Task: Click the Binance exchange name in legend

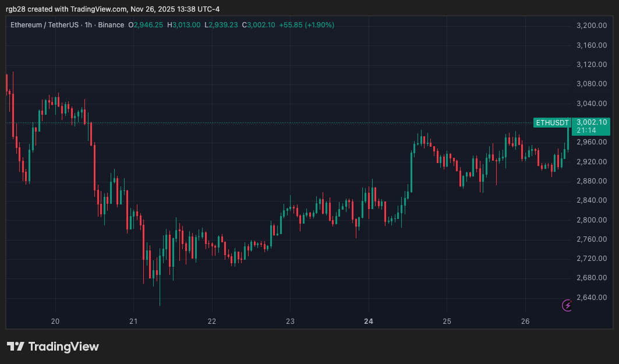Action: click(111, 25)
